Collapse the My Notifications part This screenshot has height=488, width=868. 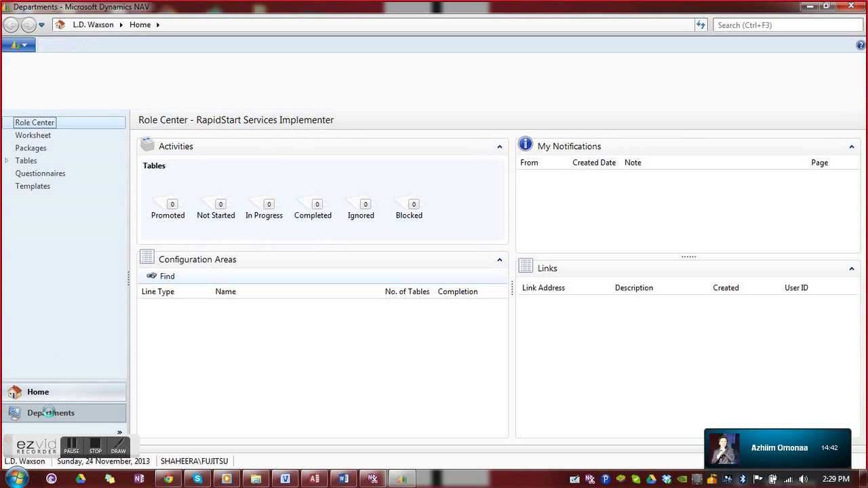[852, 146]
